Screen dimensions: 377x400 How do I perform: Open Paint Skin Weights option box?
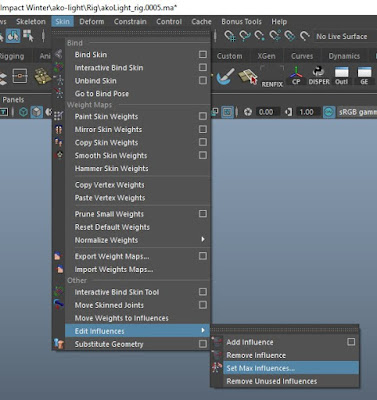(203, 116)
